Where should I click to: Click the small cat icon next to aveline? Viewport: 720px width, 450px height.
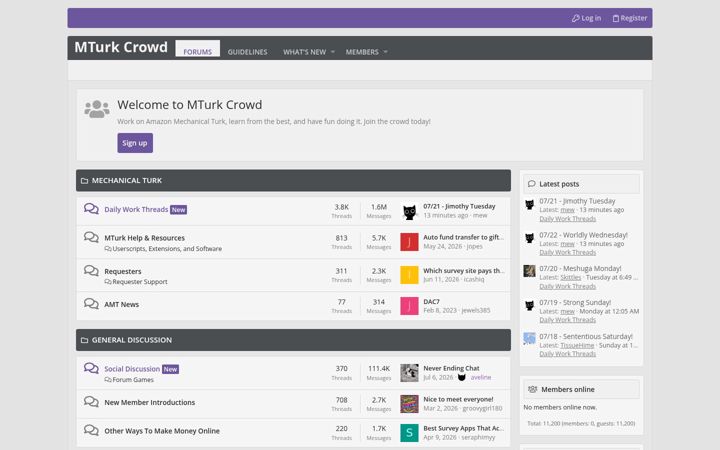(462, 377)
